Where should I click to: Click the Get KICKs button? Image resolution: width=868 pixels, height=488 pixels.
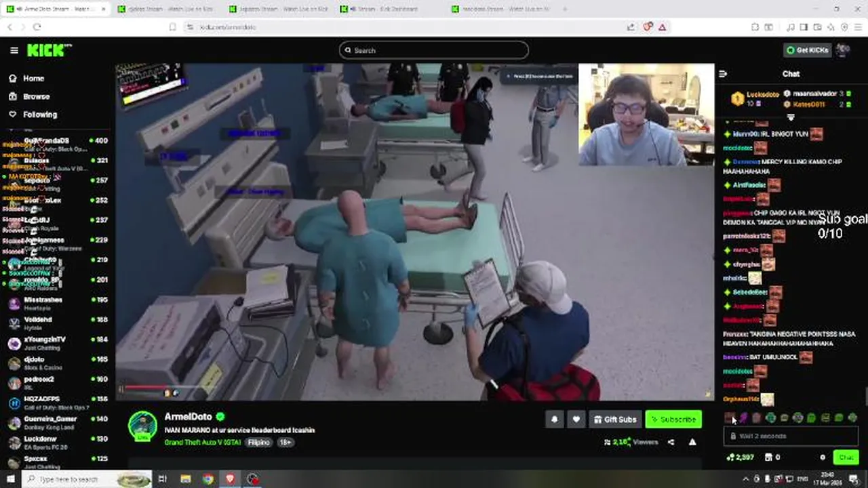807,50
